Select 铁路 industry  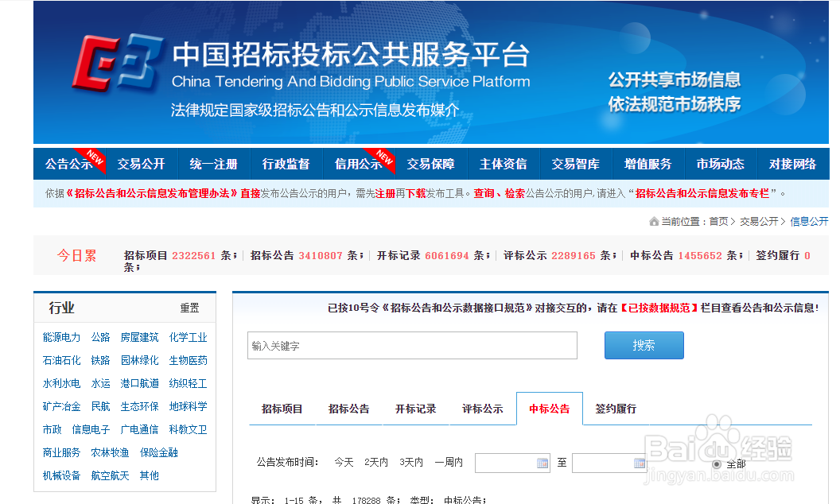pyautogui.click(x=101, y=360)
